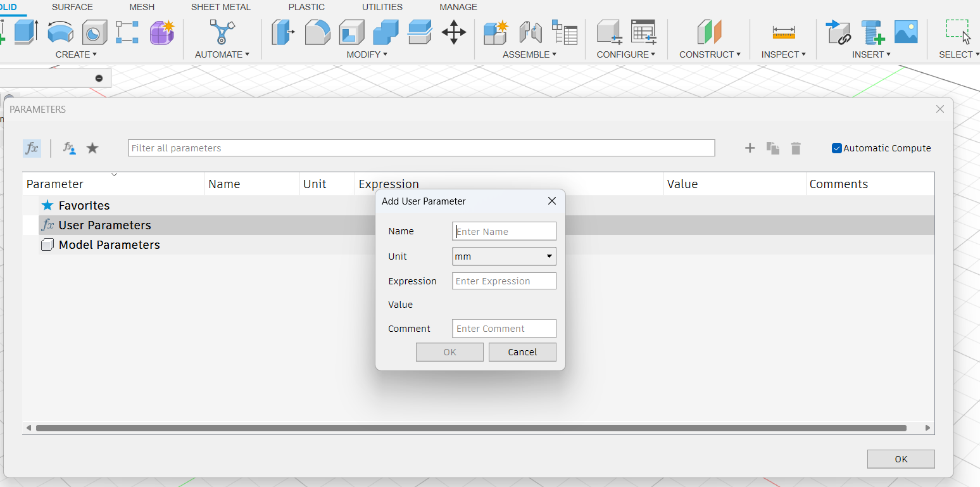Collapse browser with the minus circle icon

99,78
